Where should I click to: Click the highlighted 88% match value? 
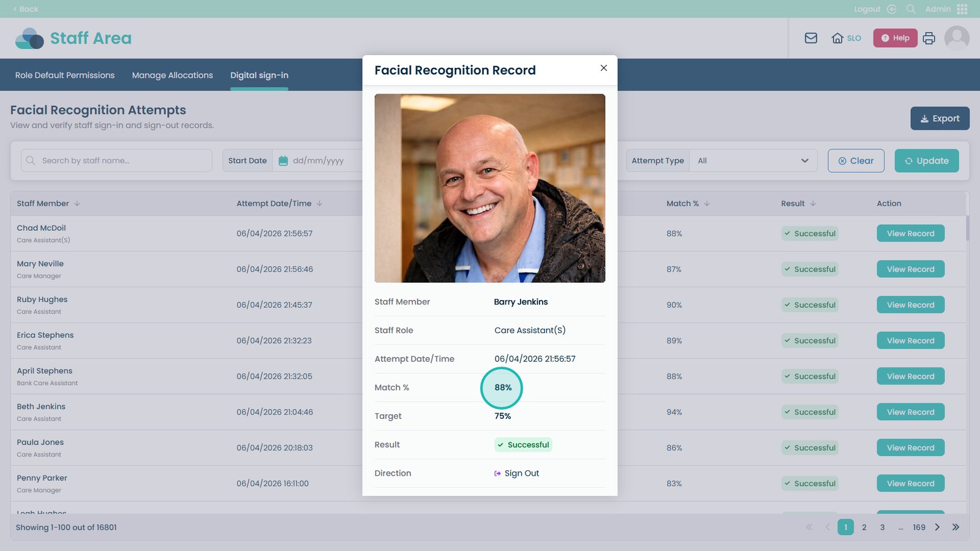(x=503, y=388)
